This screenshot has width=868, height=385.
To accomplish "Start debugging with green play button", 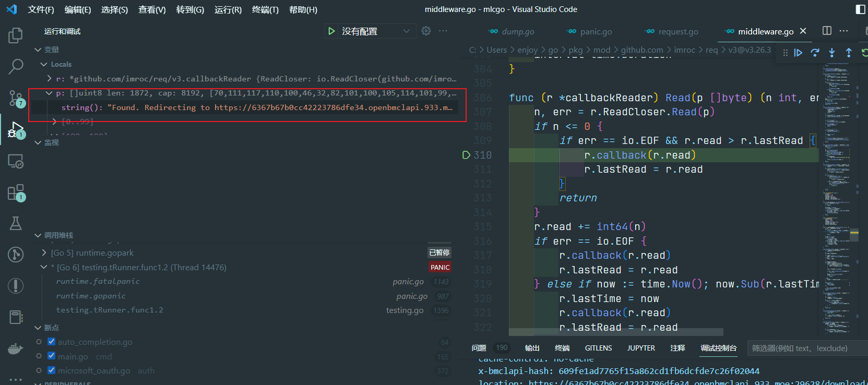I will [331, 31].
